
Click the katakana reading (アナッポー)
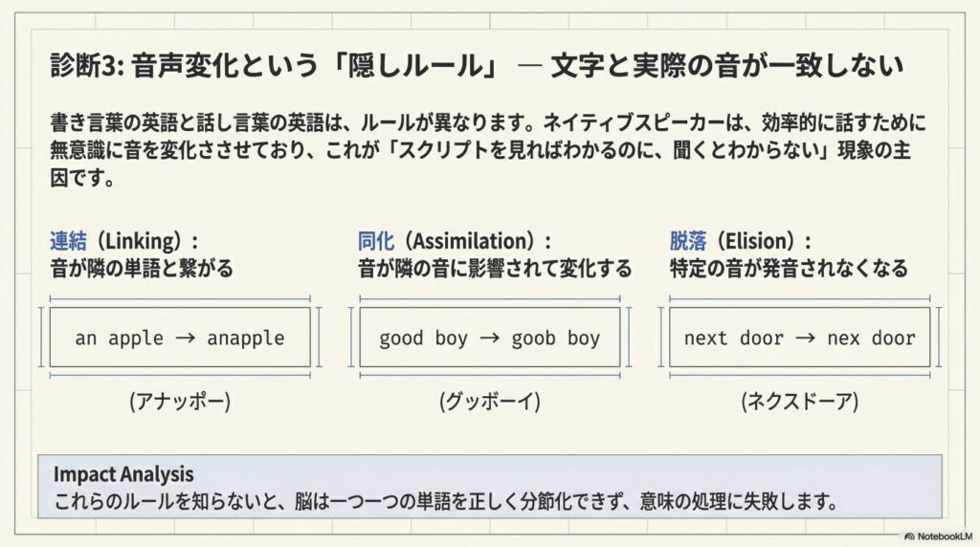180,403
